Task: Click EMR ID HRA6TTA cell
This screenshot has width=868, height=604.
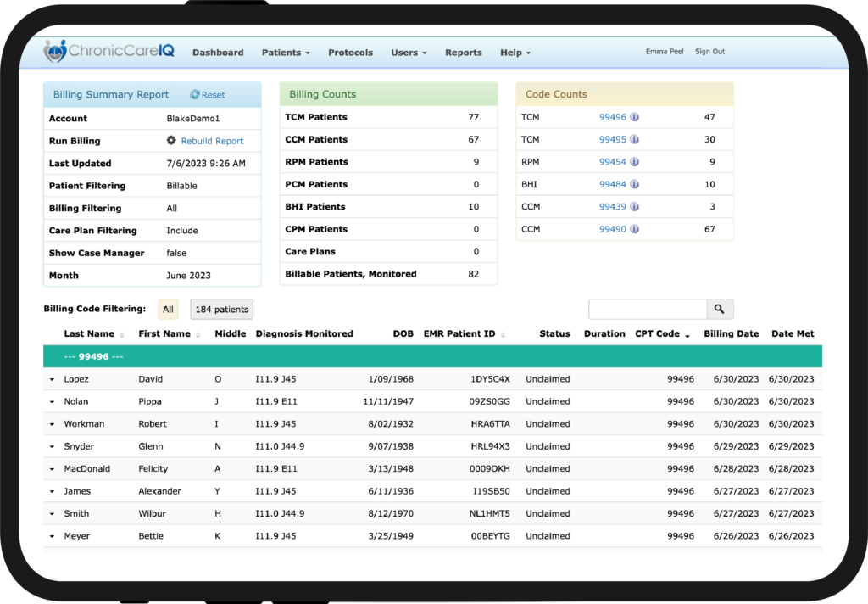Action: (491, 424)
